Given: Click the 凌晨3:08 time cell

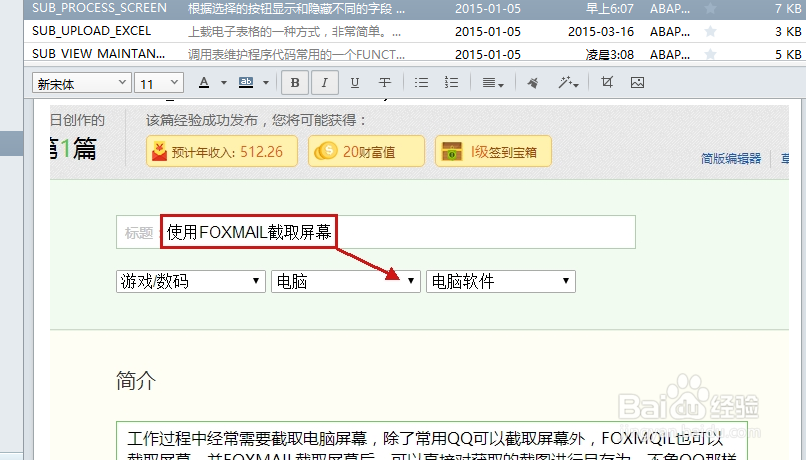Looking at the screenshot, I should (610, 54).
